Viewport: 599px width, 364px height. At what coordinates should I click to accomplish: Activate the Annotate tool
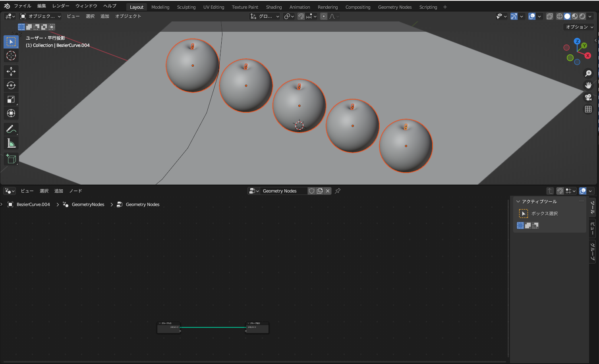[11, 129]
